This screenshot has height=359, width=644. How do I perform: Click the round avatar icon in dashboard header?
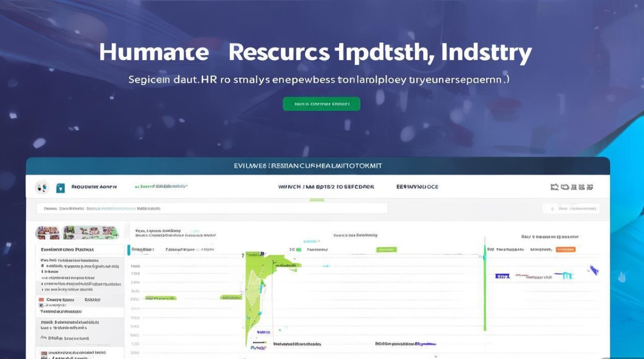pos(42,187)
